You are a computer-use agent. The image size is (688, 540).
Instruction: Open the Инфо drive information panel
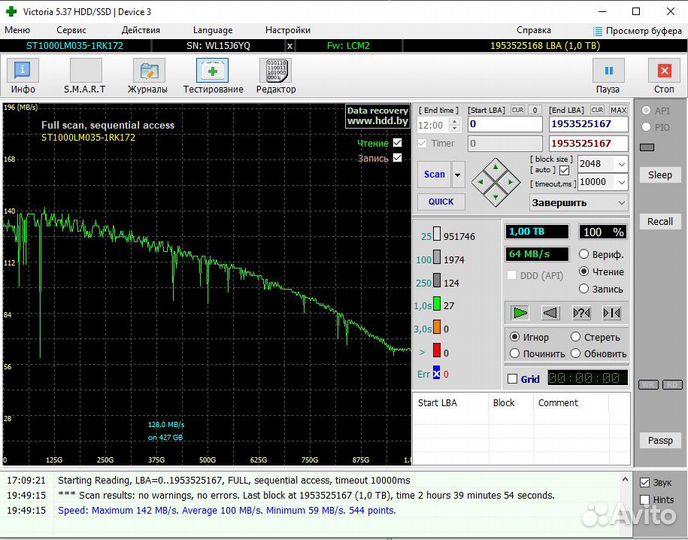tap(23, 75)
